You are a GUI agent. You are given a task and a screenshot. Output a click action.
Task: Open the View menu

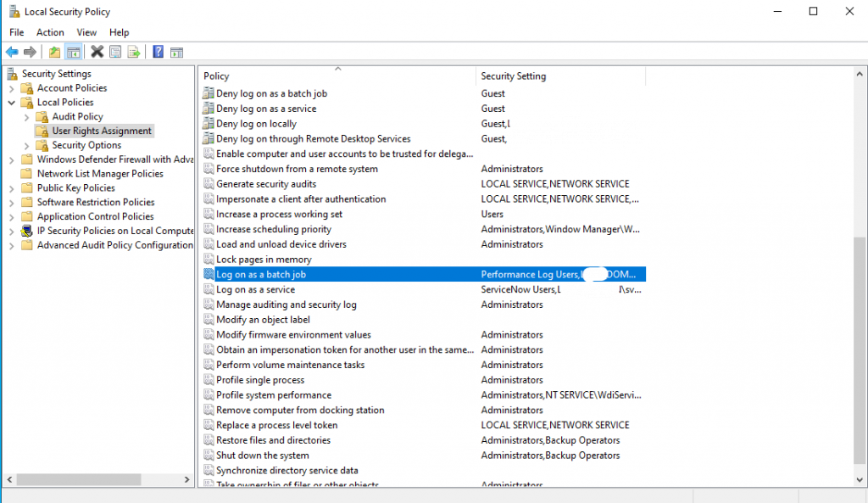(x=86, y=32)
